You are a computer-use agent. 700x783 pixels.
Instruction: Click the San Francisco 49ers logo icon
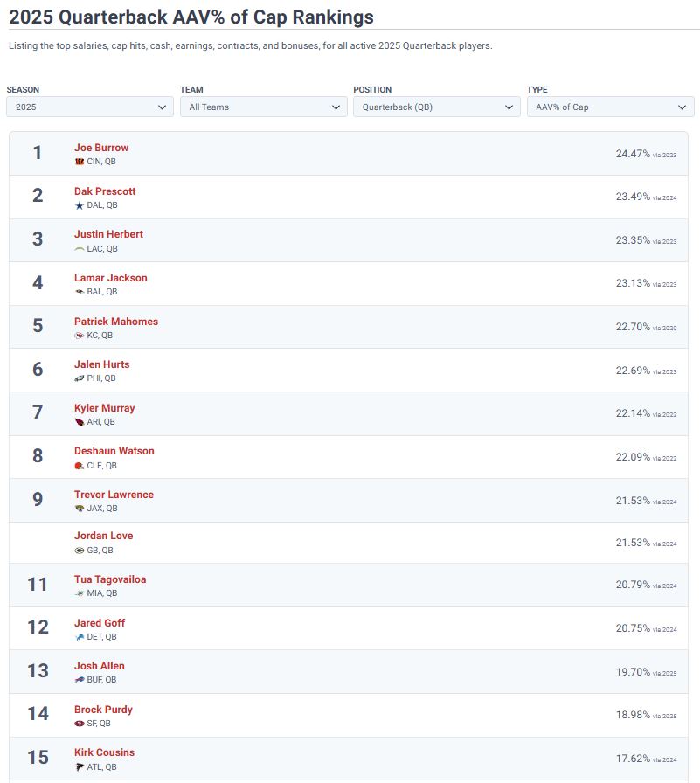[x=80, y=724]
